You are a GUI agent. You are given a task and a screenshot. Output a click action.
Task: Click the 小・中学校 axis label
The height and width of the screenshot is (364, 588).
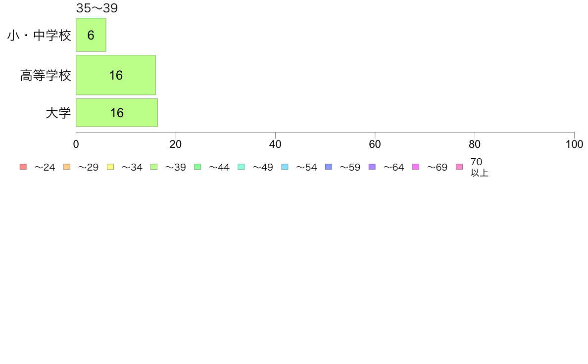tap(40, 35)
